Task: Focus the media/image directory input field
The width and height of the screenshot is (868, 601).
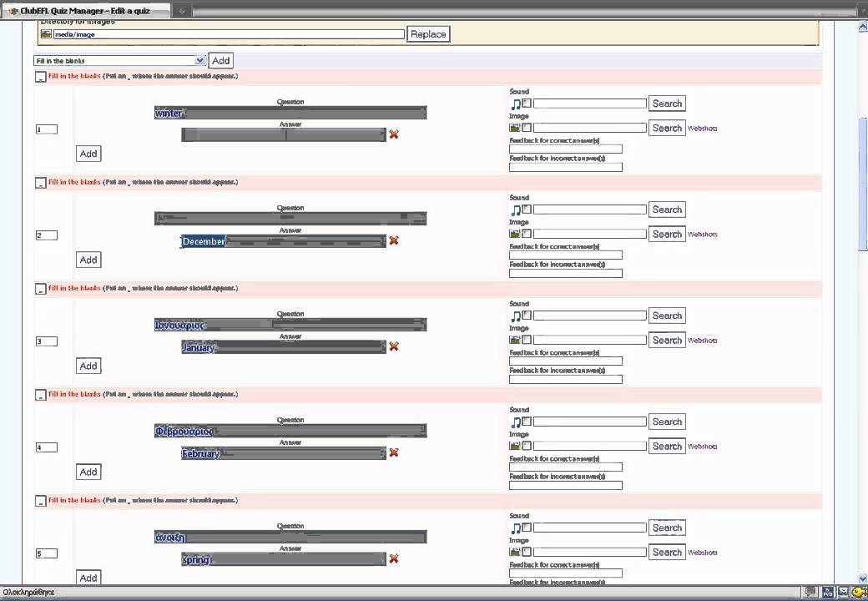Action: [230, 34]
